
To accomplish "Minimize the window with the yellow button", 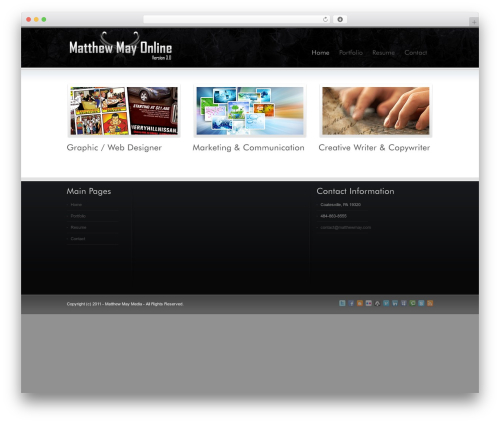I will coord(36,19).
